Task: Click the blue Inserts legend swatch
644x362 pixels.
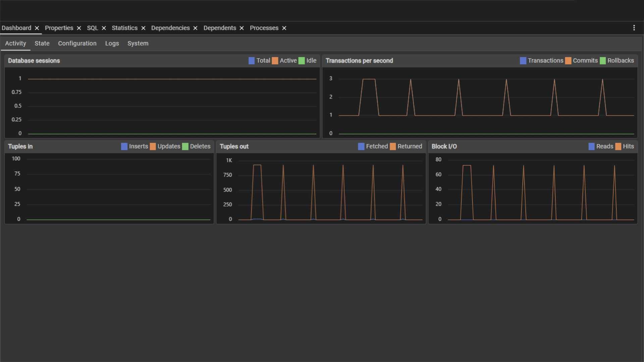Action: point(124,146)
